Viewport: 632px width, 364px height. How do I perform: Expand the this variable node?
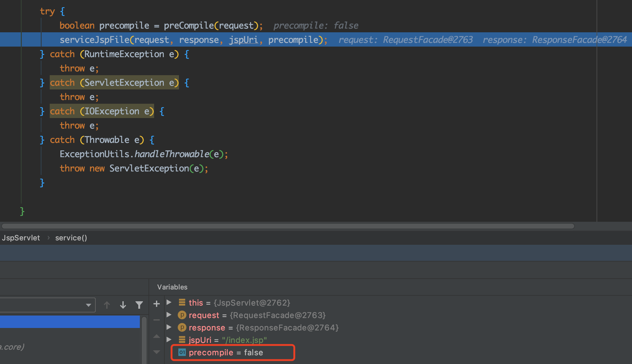pyautogui.click(x=169, y=303)
